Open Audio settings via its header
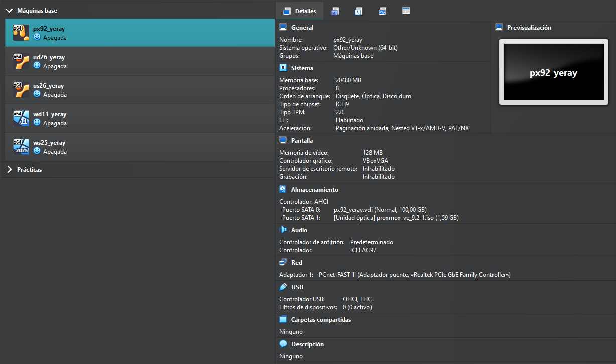 point(299,230)
